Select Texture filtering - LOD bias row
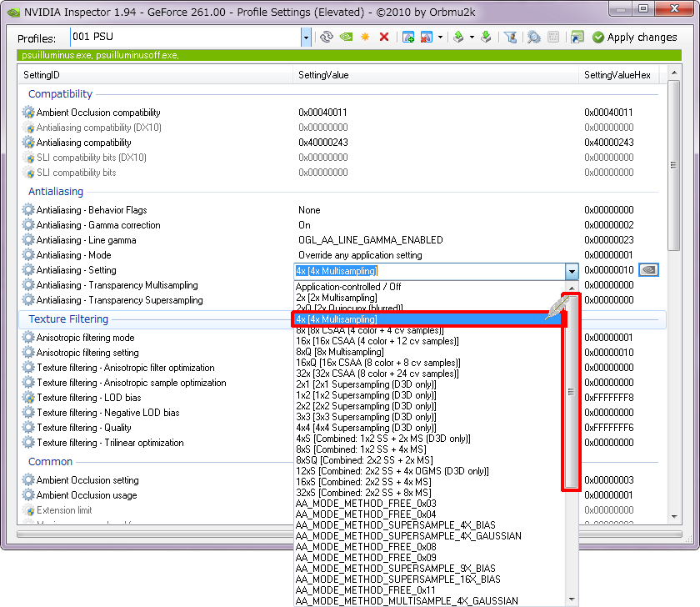700x607 pixels. coord(157,398)
